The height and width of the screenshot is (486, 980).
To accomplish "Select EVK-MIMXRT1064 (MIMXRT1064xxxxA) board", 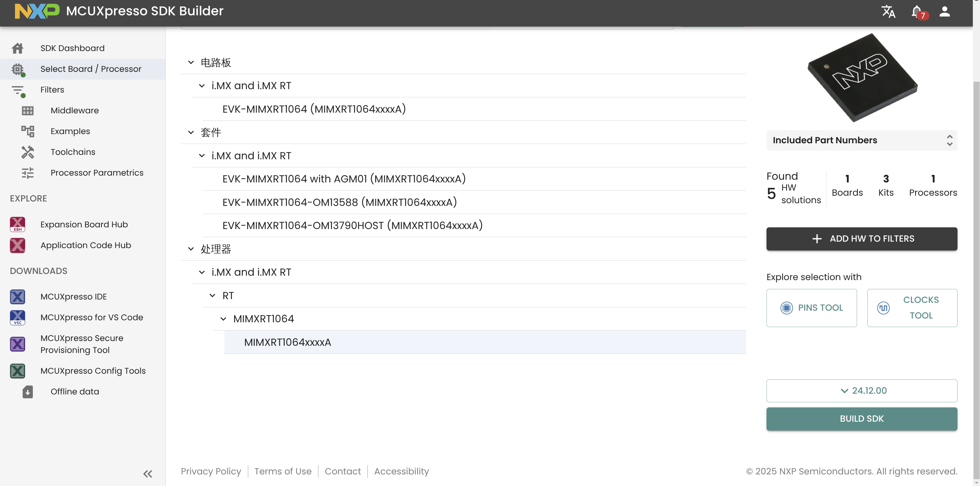I will pos(474,109).
